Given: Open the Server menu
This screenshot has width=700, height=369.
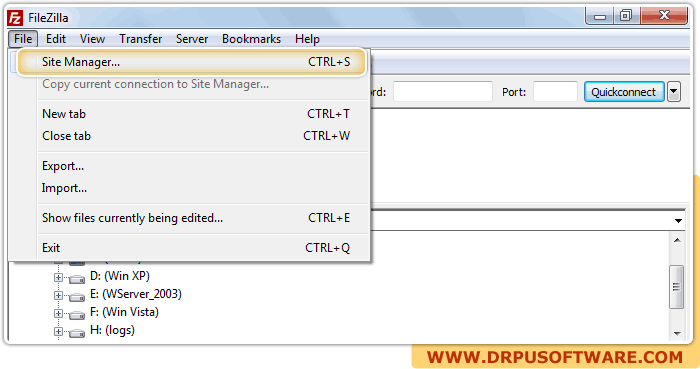Looking at the screenshot, I should (x=192, y=39).
